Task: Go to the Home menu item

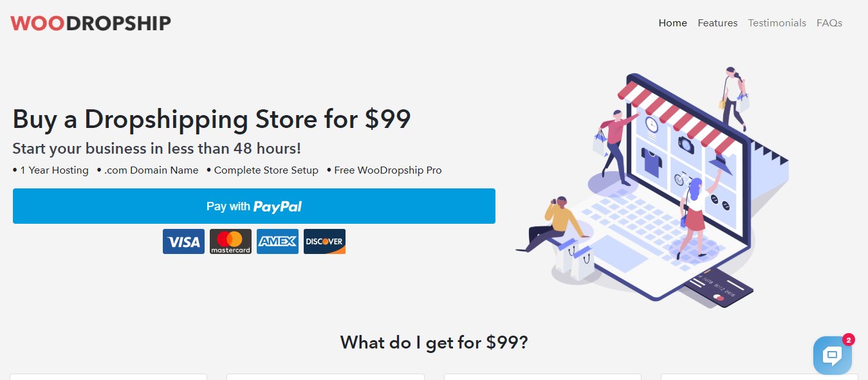Action: [x=673, y=23]
